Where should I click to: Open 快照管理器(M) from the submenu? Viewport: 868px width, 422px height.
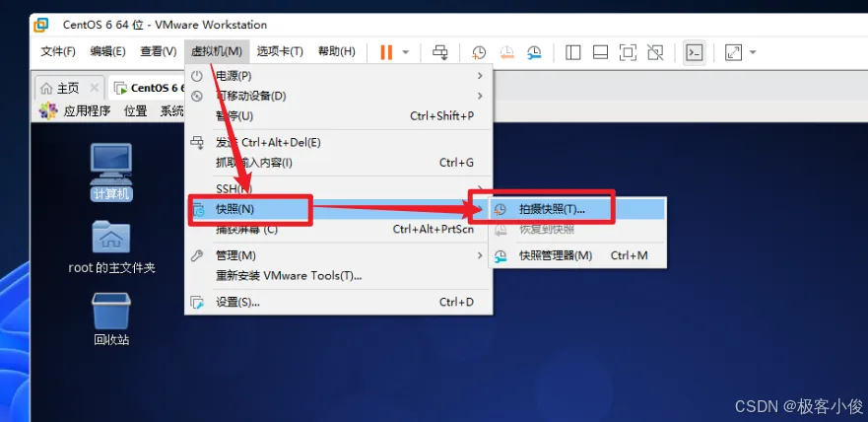click(x=577, y=255)
